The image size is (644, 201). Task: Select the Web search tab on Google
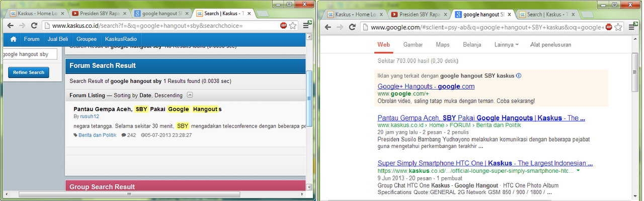tap(384, 45)
